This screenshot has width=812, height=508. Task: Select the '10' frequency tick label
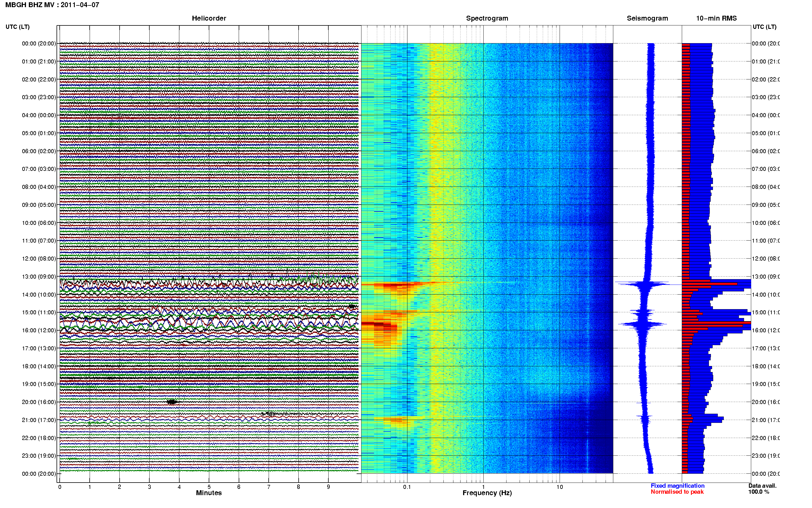pyautogui.click(x=560, y=487)
